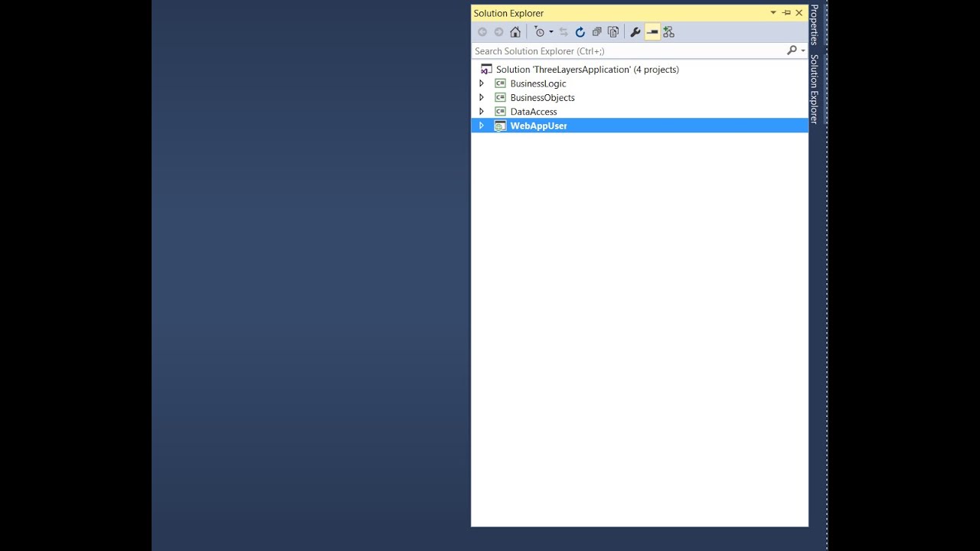The height and width of the screenshot is (551, 980).
Task: Click the C# project icon beside BusinessLogic
Action: click(500, 83)
